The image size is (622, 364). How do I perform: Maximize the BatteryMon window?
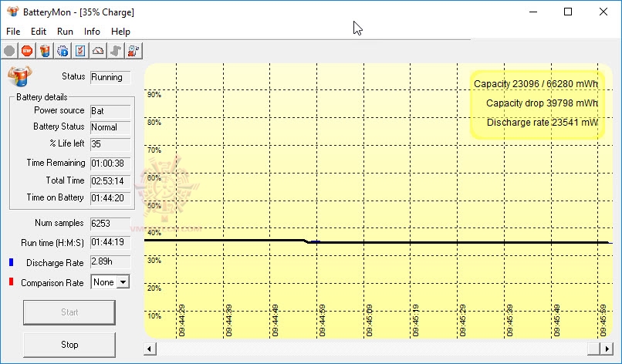click(568, 12)
